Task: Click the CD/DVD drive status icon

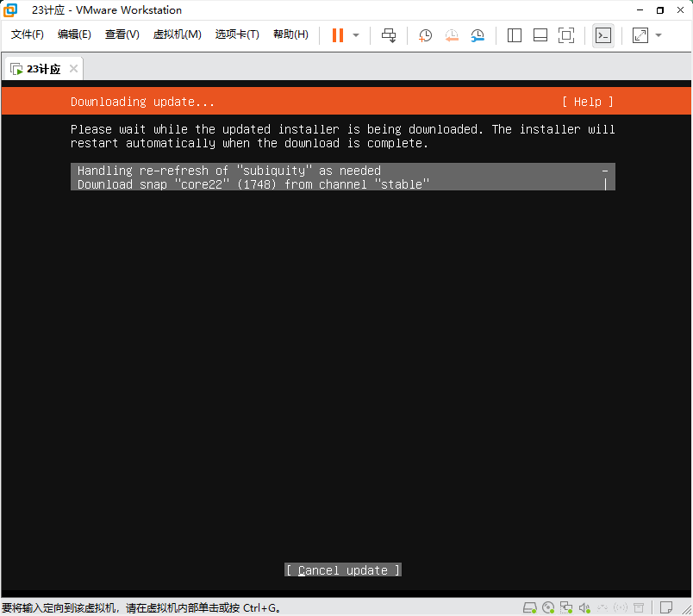Action: 548,608
